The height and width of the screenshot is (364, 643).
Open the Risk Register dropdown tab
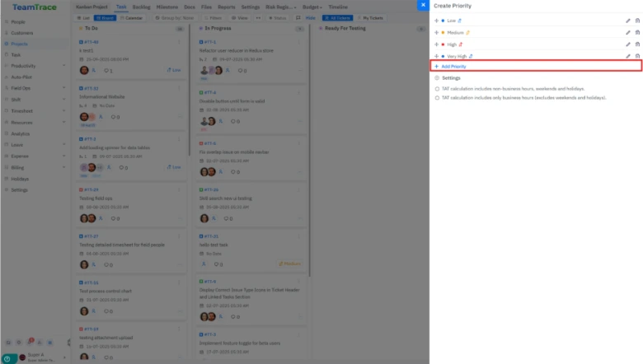coord(278,6)
